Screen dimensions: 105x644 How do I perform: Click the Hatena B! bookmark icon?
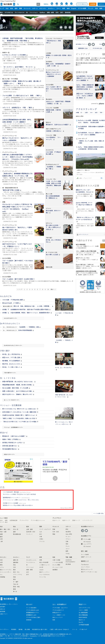[x=70, y=27]
